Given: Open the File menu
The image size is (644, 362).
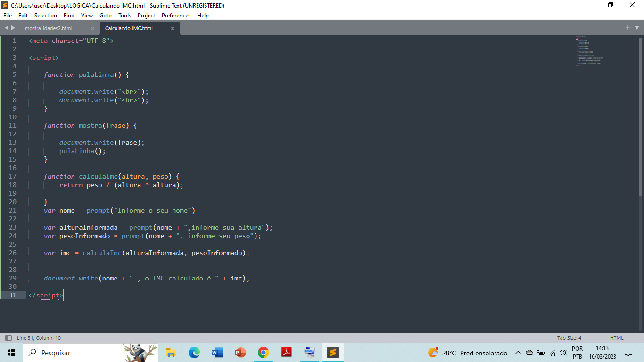Looking at the screenshot, I should click(8, 16).
